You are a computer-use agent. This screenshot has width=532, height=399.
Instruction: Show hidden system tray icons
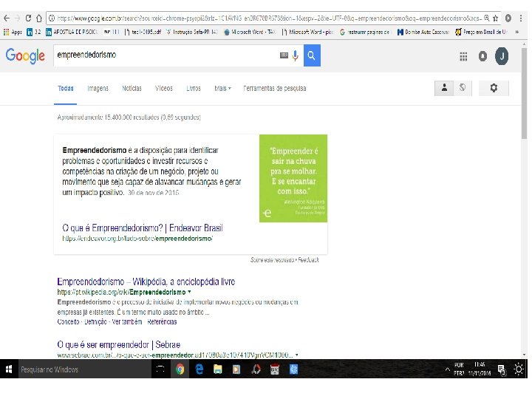click(x=448, y=370)
